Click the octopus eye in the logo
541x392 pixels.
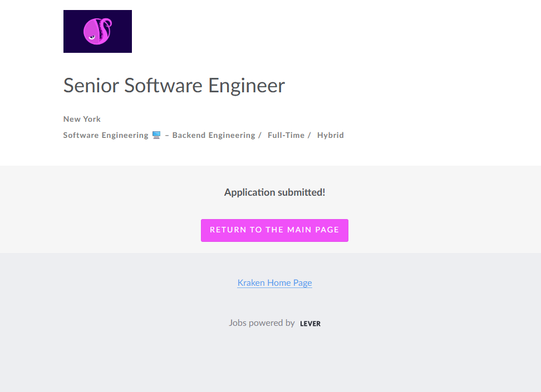(x=91, y=37)
